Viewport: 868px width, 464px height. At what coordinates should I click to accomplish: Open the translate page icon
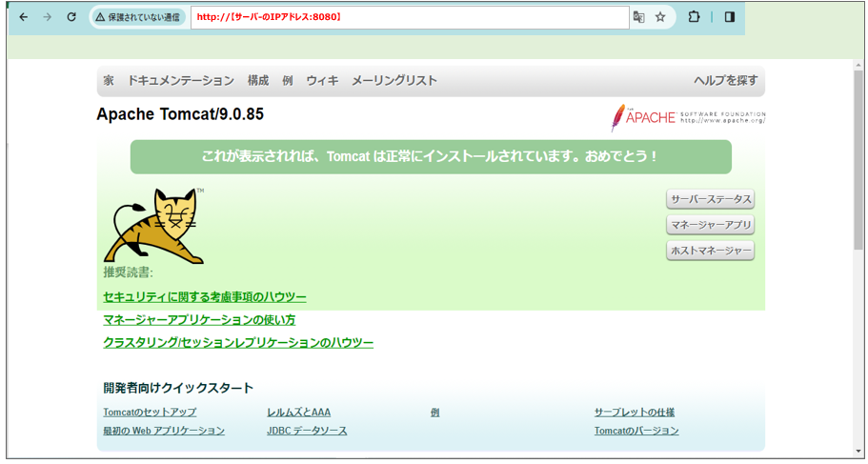638,17
